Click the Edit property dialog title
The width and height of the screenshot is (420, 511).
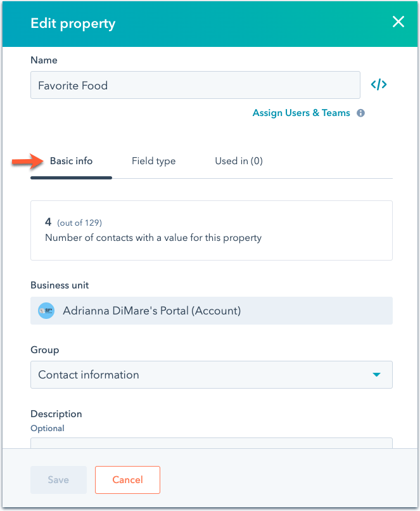tap(72, 23)
